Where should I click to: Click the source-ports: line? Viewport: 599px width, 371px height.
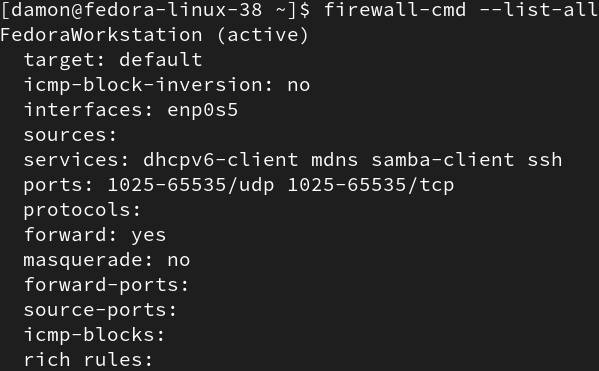click(x=100, y=310)
